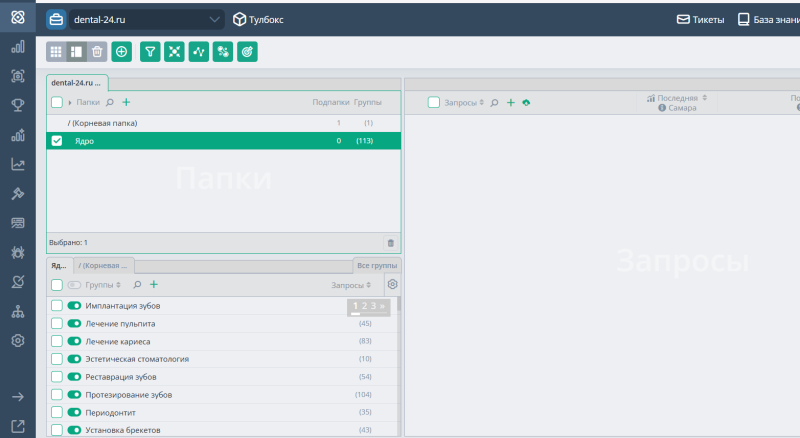The width and height of the screenshot is (800, 438).
Task: Check the select-all folders checkbox
Action: click(57, 102)
